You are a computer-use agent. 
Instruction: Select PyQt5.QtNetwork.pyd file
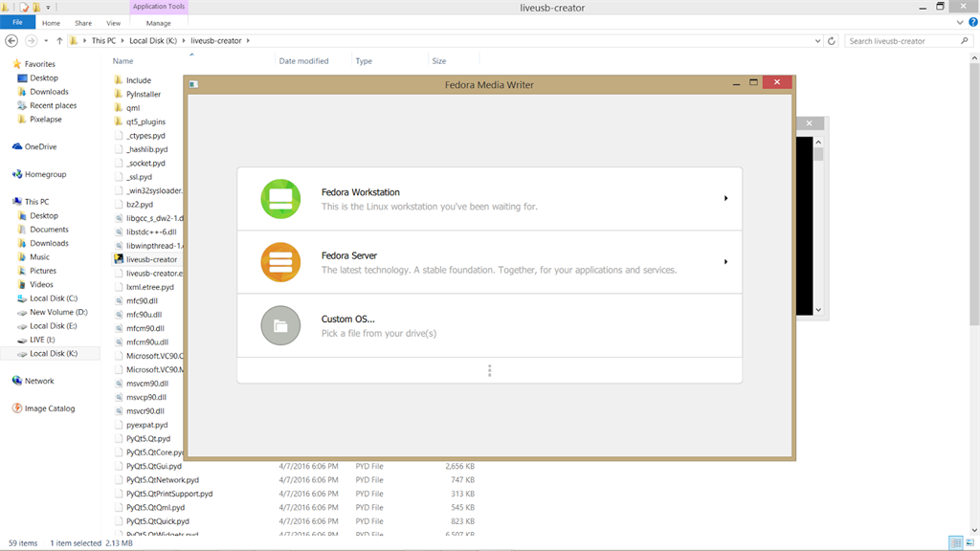tap(163, 480)
